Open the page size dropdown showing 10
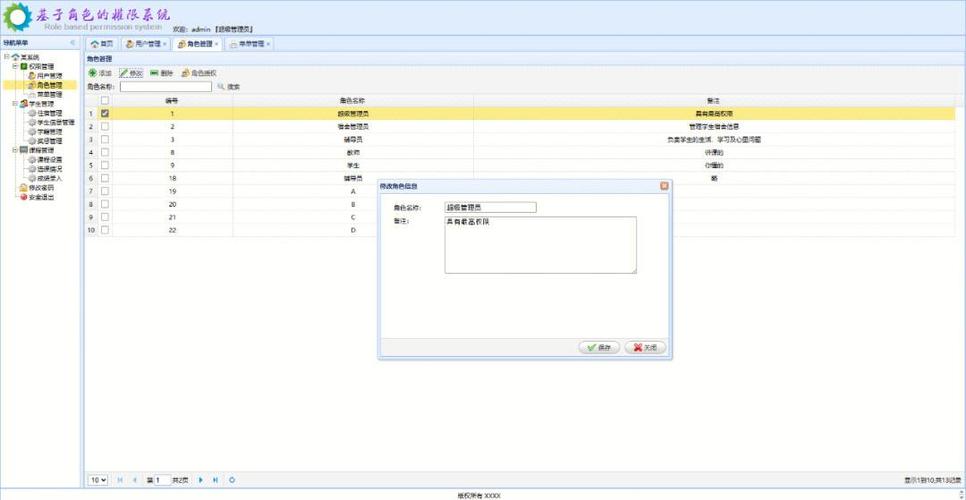This screenshot has height=500, width=966. [x=98, y=480]
